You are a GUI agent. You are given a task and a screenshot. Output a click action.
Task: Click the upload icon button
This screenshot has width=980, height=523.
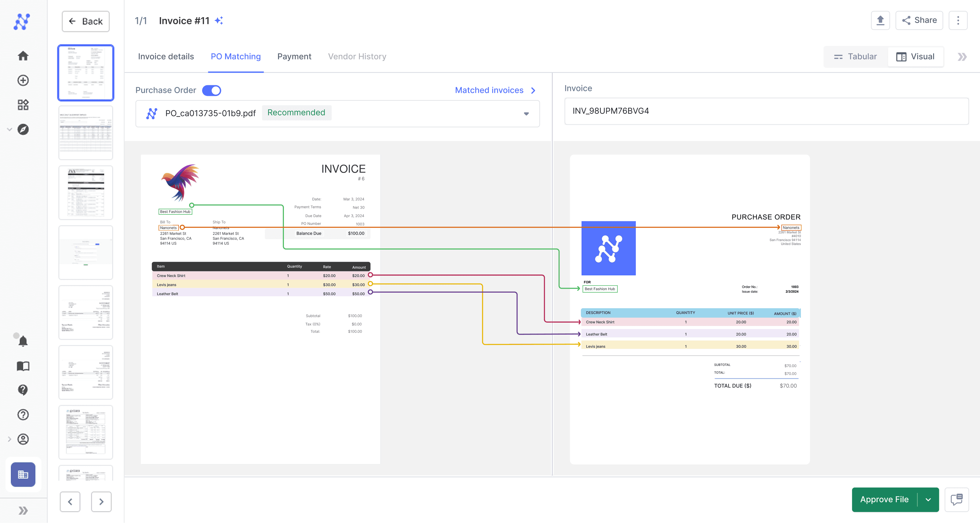click(880, 20)
